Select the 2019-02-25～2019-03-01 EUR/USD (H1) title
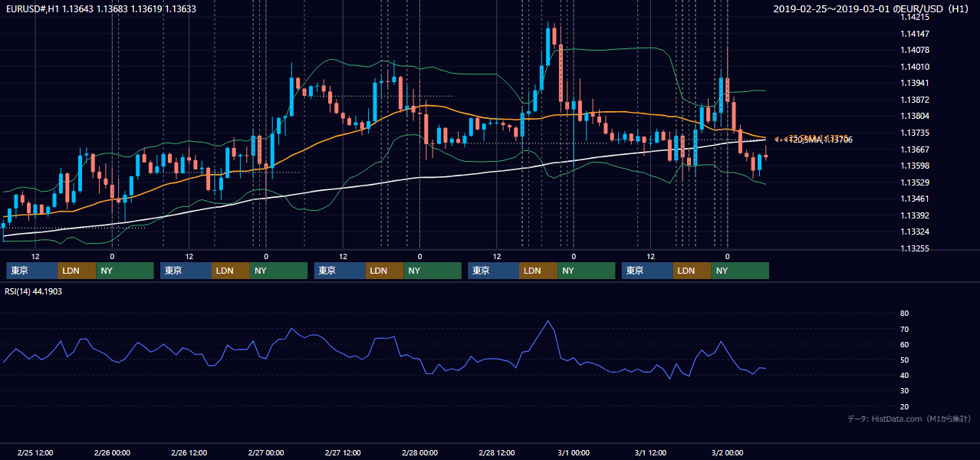The image size is (980, 460). (871, 9)
